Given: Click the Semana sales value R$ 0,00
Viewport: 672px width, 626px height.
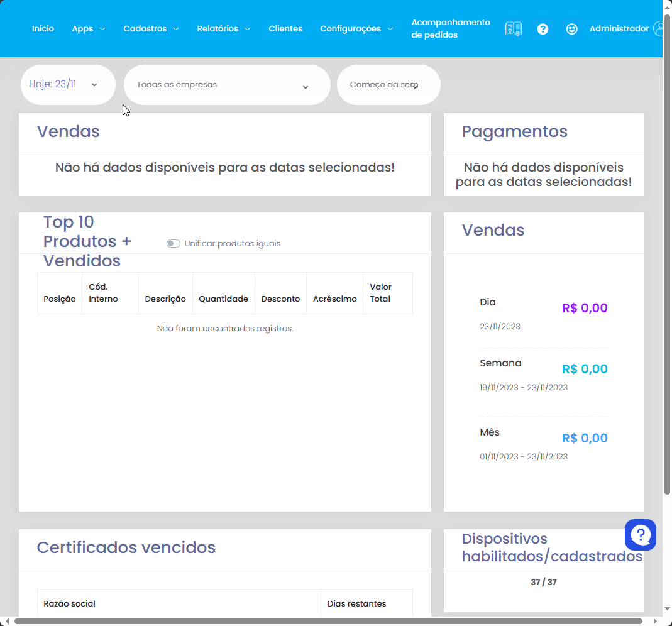Looking at the screenshot, I should coord(585,369).
